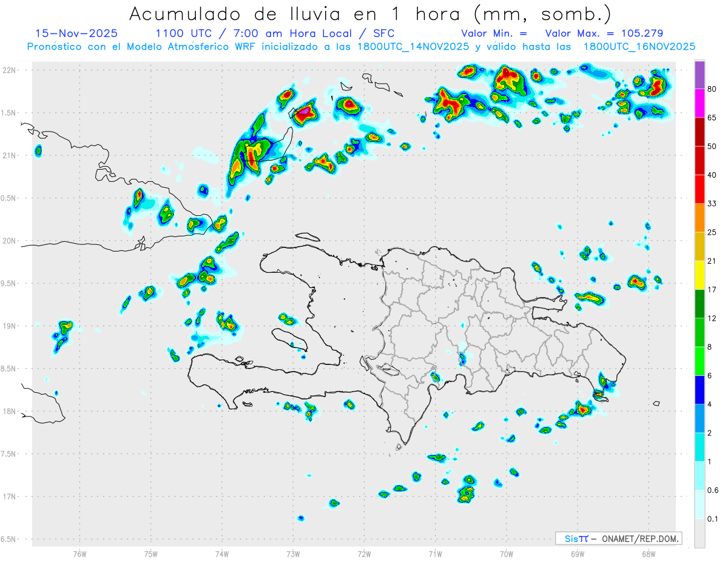Click the 'Valor Min. =' label
Screen dimensions: 728x562
(x=494, y=33)
